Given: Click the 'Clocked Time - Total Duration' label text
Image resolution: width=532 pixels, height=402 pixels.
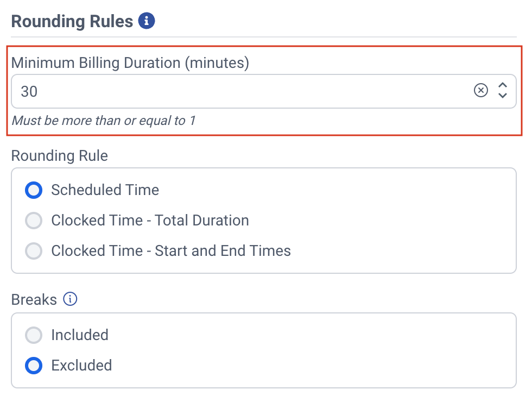Looking at the screenshot, I should [150, 221].
